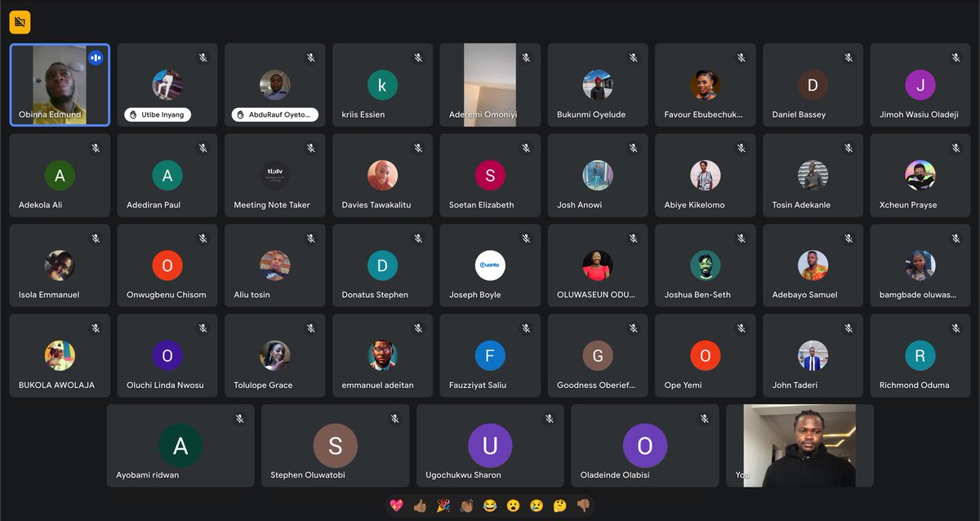Click the muted mic icon on Ayobami ridwan's tile

click(240, 418)
